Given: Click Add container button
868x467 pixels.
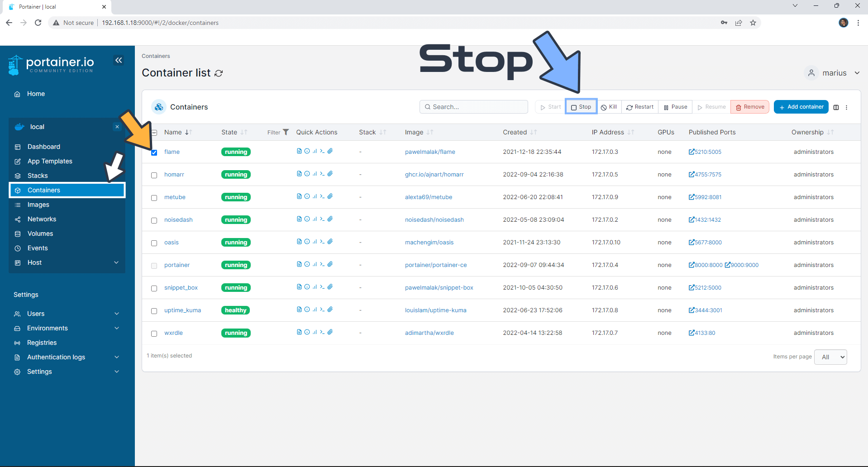Looking at the screenshot, I should pos(801,107).
